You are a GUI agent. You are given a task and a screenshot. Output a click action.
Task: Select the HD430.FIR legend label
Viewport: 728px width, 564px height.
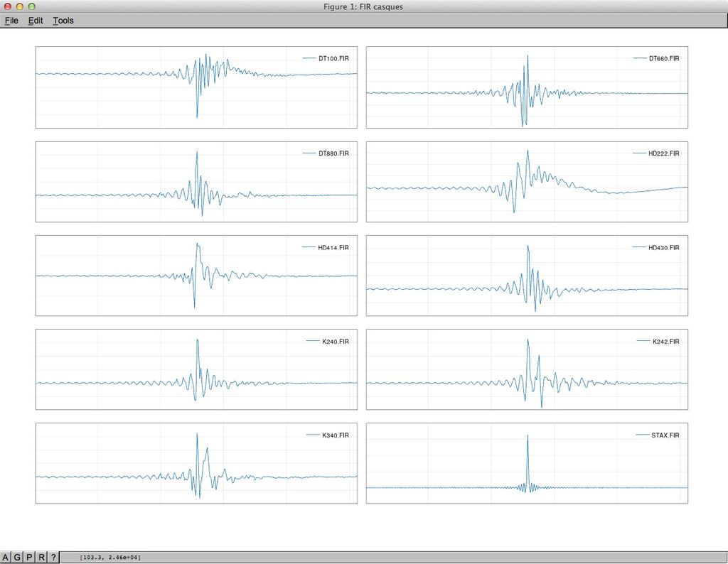[663, 247]
